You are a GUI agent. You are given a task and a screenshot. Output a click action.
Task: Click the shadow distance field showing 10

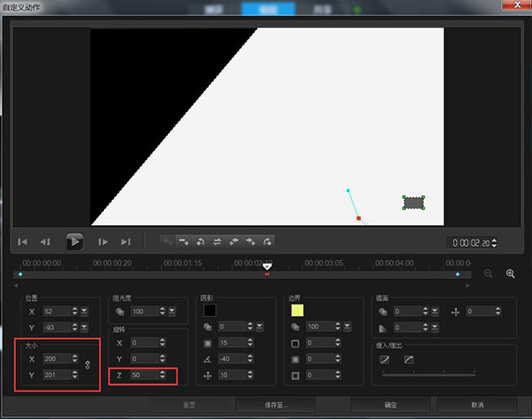click(232, 376)
